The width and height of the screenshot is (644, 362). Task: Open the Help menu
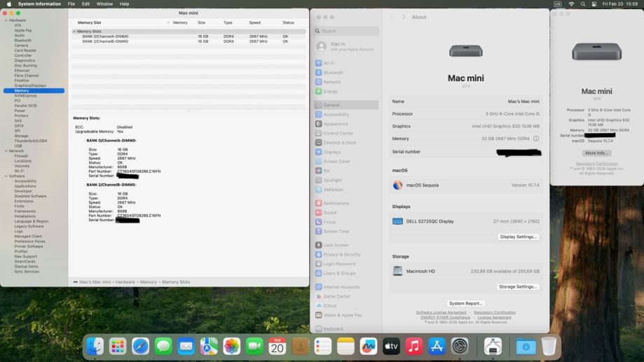tap(124, 4)
